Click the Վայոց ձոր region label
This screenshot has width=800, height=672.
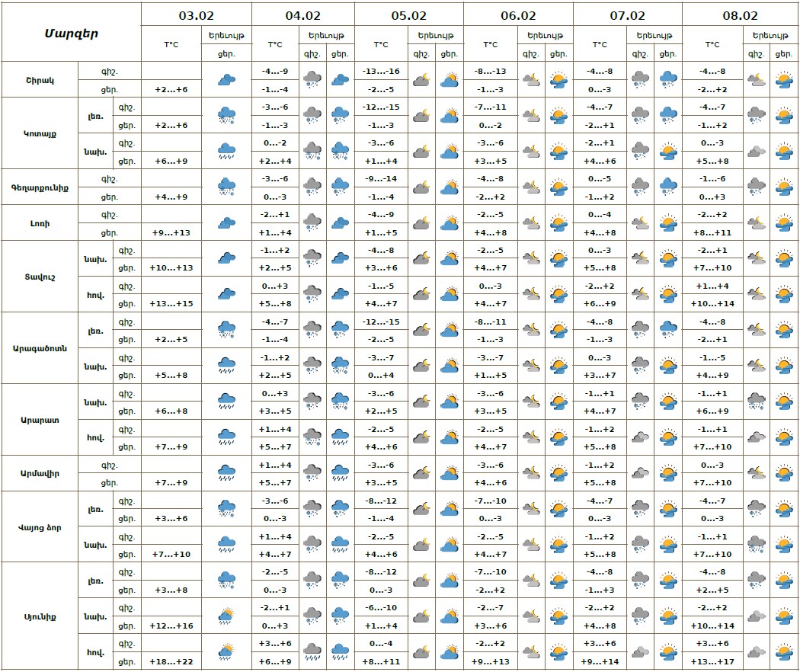coord(40,527)
